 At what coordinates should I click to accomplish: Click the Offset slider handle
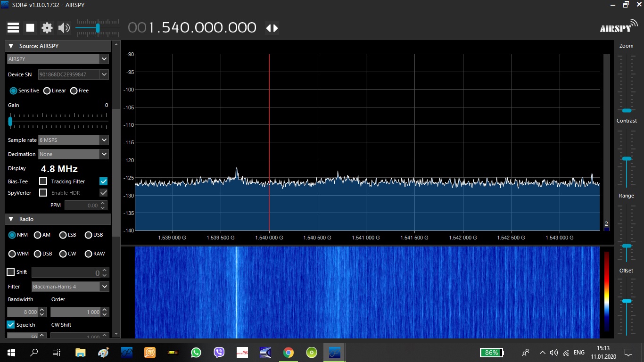point(627,301)
